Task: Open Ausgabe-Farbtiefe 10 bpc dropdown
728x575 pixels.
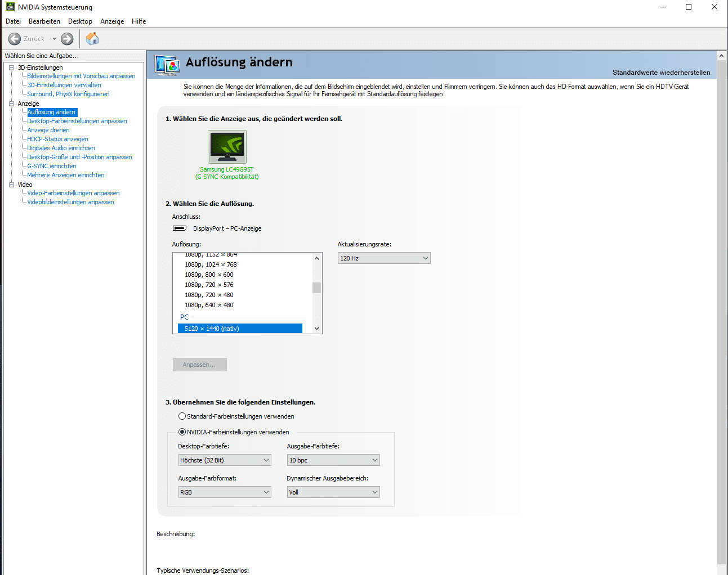Action: [x=333, y=460]
